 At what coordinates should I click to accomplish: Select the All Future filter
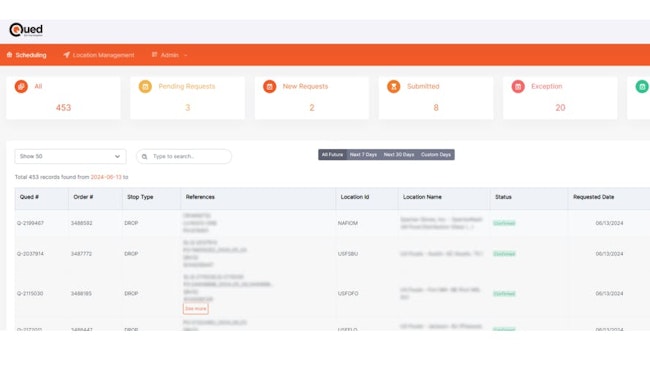tap(332, 155)
